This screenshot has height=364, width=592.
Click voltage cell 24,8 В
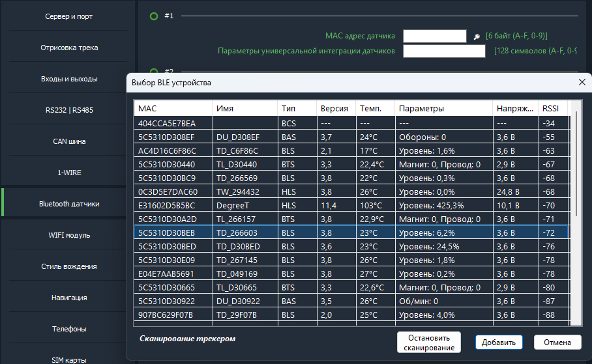click(x=516, y=191)
